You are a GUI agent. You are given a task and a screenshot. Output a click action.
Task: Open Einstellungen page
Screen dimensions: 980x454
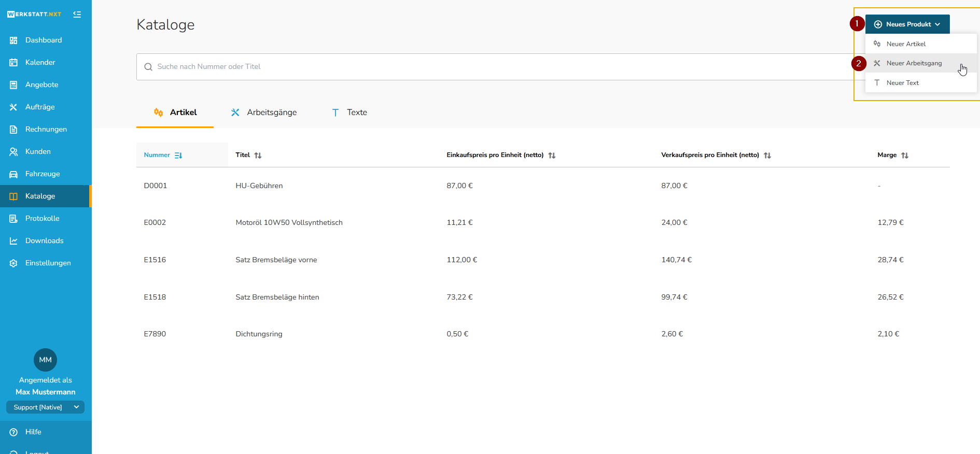point(46,263)
